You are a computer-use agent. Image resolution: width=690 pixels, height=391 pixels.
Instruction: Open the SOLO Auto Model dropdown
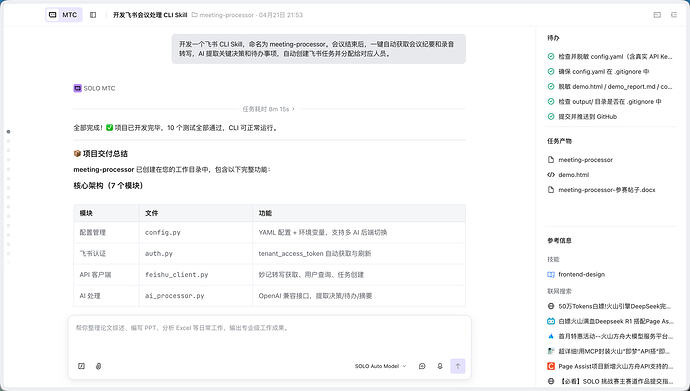point(381,366)
